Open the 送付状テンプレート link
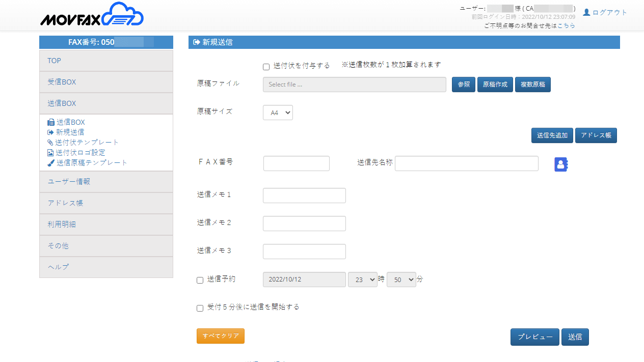The height and width of the screenshot is (362, 644). click(x=87, y=143)
